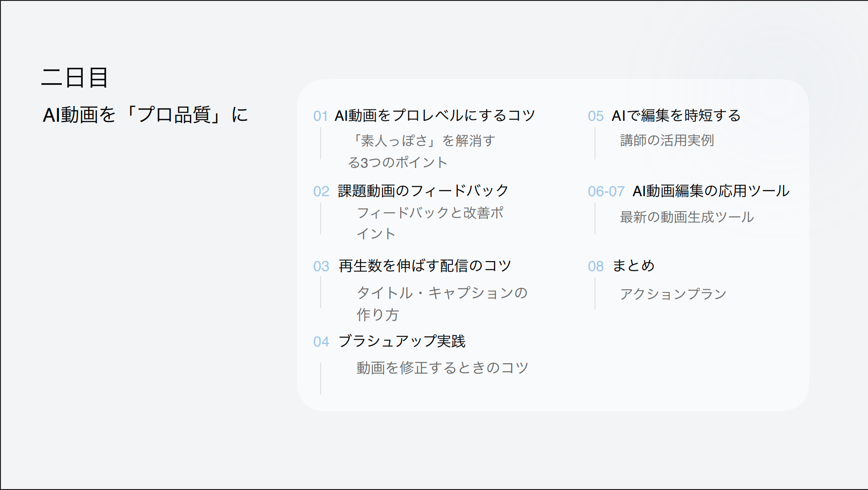The image size is (868, 490).
Task: Click the slide title 二日目
Action: pos(75,77)
